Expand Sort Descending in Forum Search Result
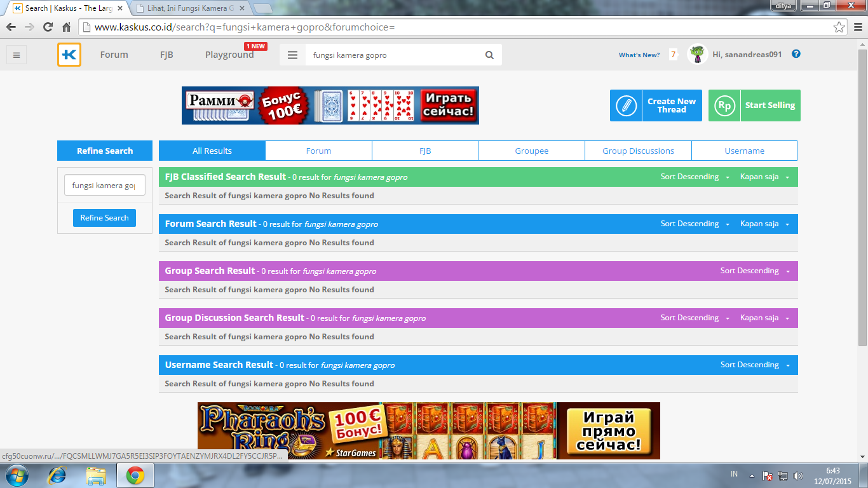This screenshot has height=488, width=868. (695, 224)
